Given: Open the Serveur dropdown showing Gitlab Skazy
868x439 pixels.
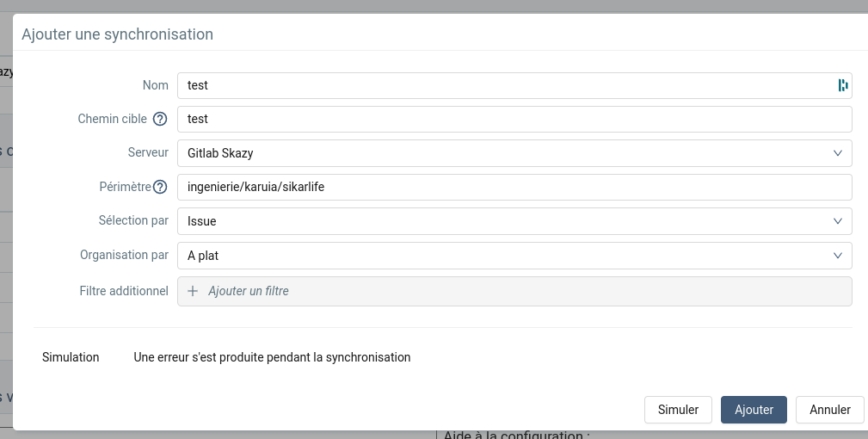Looking at the screenshot, I should tap(514, 153).
